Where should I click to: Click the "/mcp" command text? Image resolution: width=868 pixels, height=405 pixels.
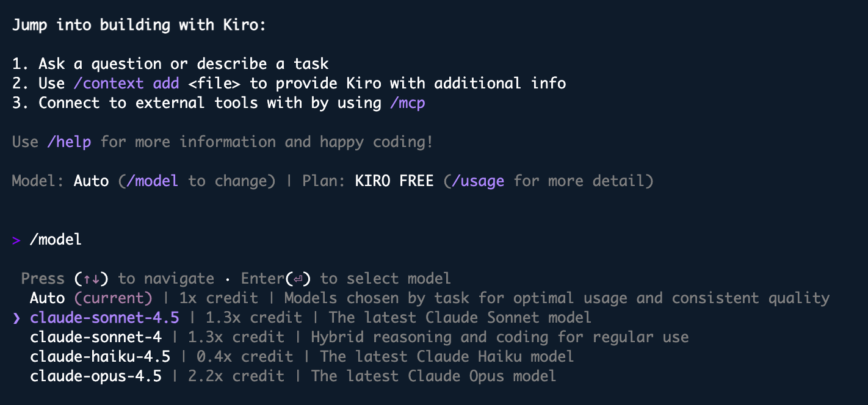pyautogui.click(x=407, y=103)
